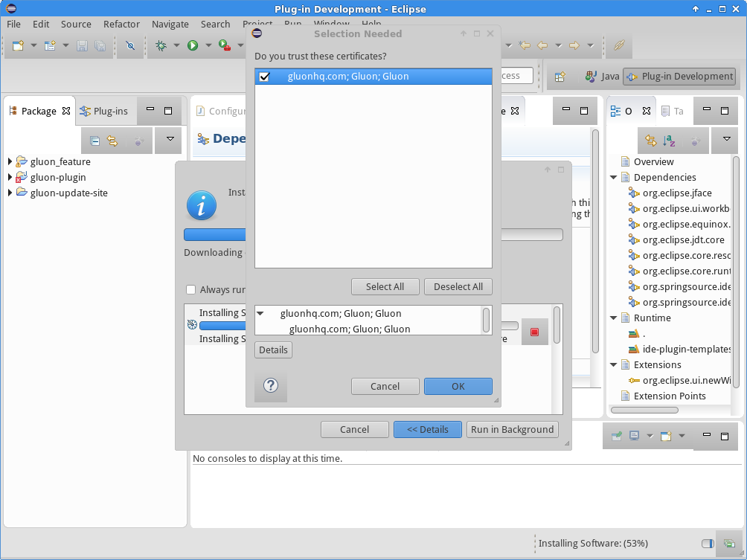The width and height of the screenshot is (747, 560).
Task: Click the progress view icon in status bar
Action: 729,544
